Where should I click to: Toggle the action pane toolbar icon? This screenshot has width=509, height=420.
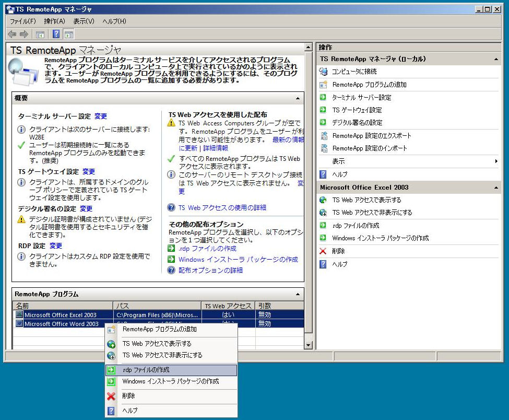[x=69, y=34]
